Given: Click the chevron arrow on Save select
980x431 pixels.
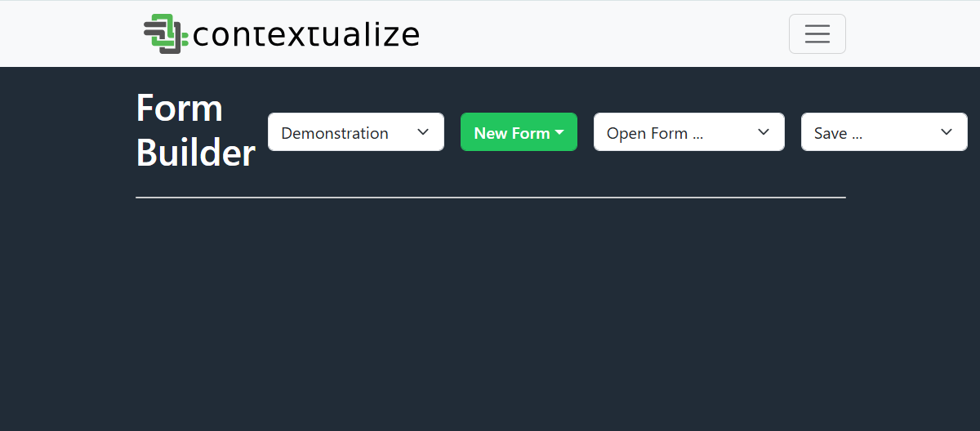Looking at the screenshot, I should click(x=947, y=132).
